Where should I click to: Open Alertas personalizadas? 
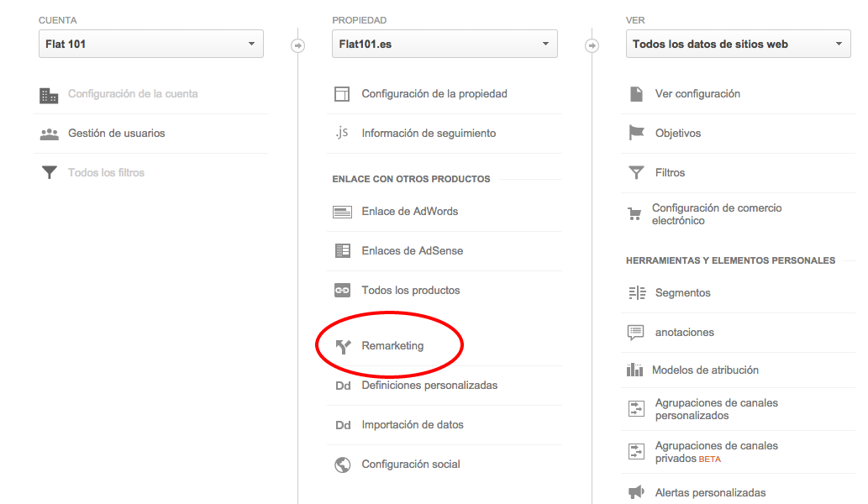(710, 493)
